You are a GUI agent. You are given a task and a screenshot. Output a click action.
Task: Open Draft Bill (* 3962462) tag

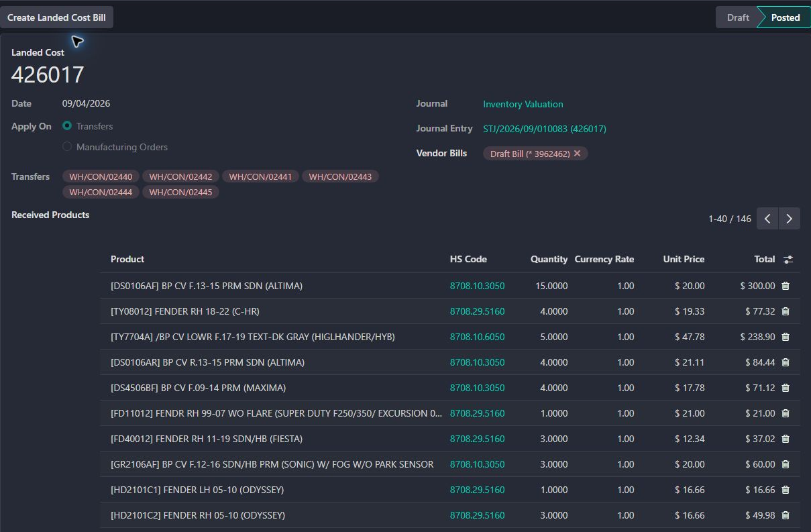click(530, 154)
